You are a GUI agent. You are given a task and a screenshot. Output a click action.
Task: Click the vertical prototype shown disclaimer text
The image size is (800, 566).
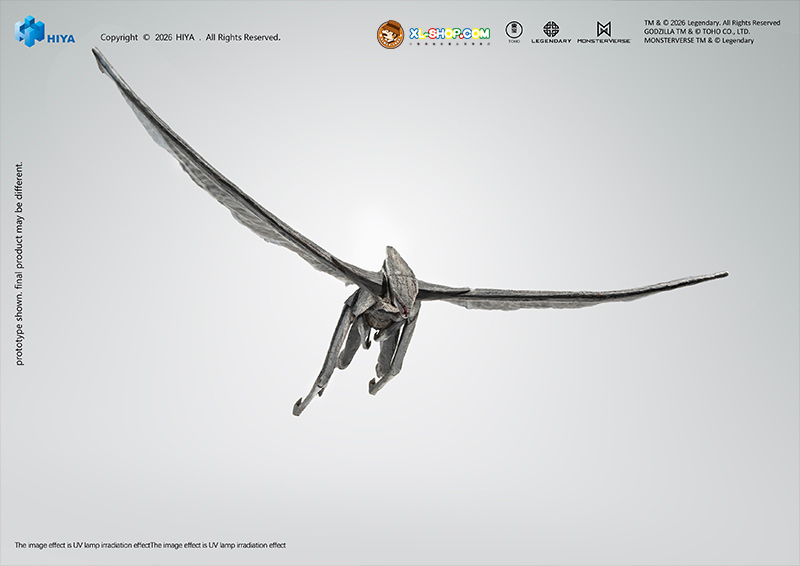(19, 263)
